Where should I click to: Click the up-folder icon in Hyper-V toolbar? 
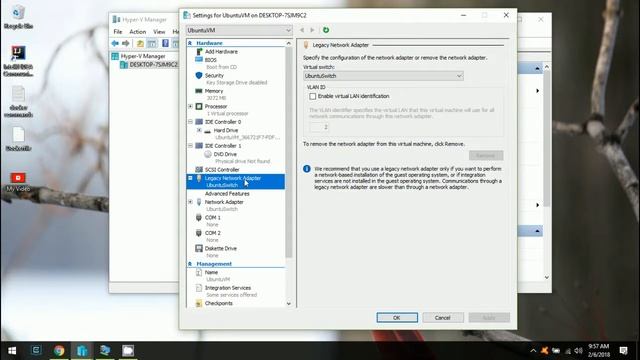(x=140, y=43)
